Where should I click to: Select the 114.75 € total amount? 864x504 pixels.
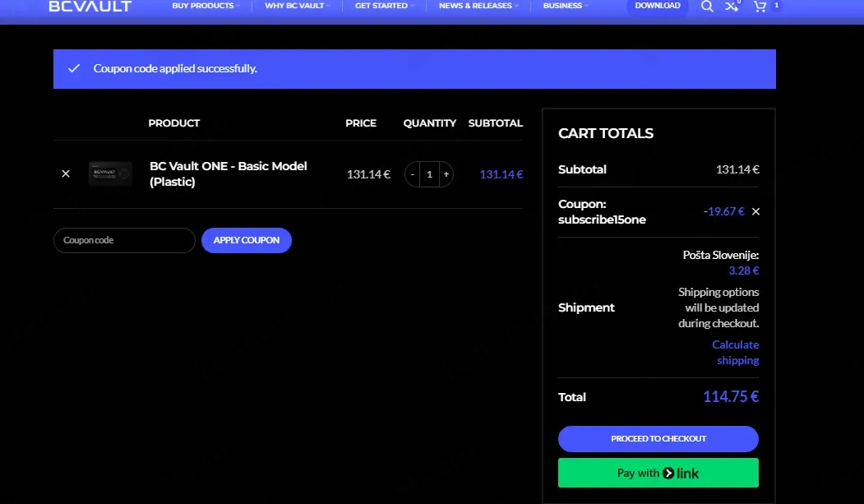(x=731, y=396)
